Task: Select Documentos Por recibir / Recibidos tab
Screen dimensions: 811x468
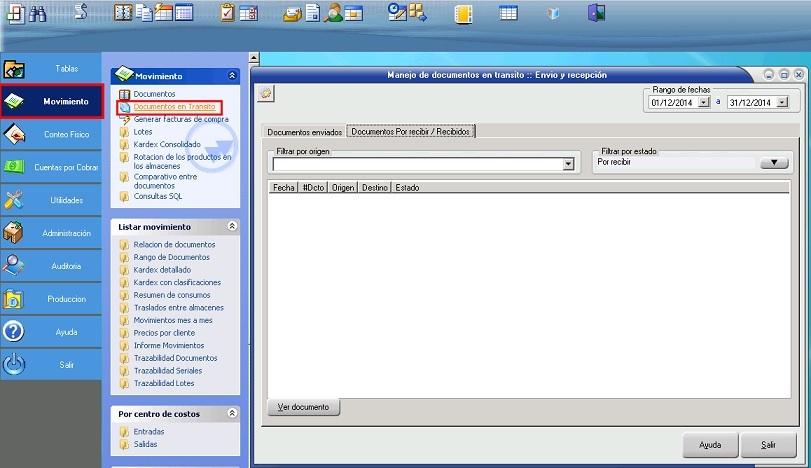Action: [x=410, y=131]
